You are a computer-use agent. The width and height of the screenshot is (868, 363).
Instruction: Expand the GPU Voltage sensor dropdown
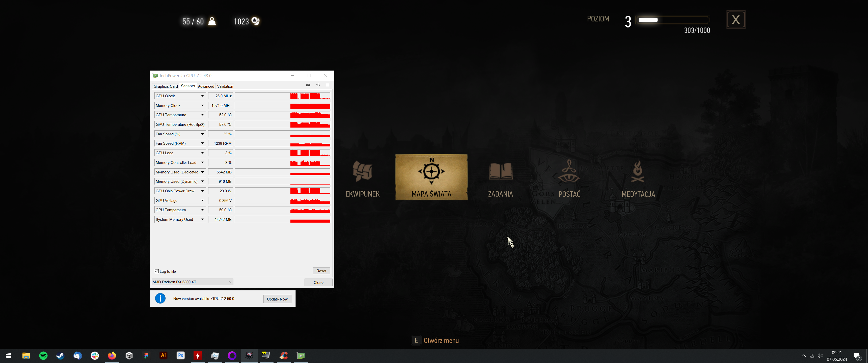click(203, 200)
